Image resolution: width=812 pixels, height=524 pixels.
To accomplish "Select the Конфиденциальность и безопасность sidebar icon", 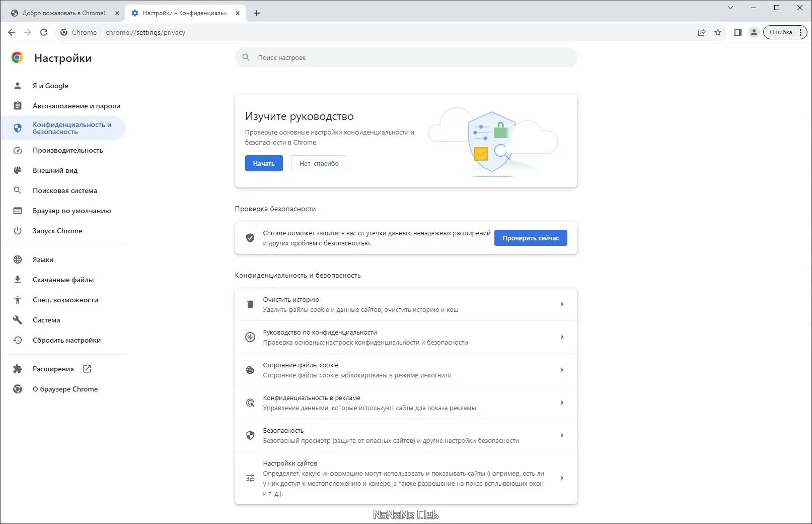I will coord(18,128).
